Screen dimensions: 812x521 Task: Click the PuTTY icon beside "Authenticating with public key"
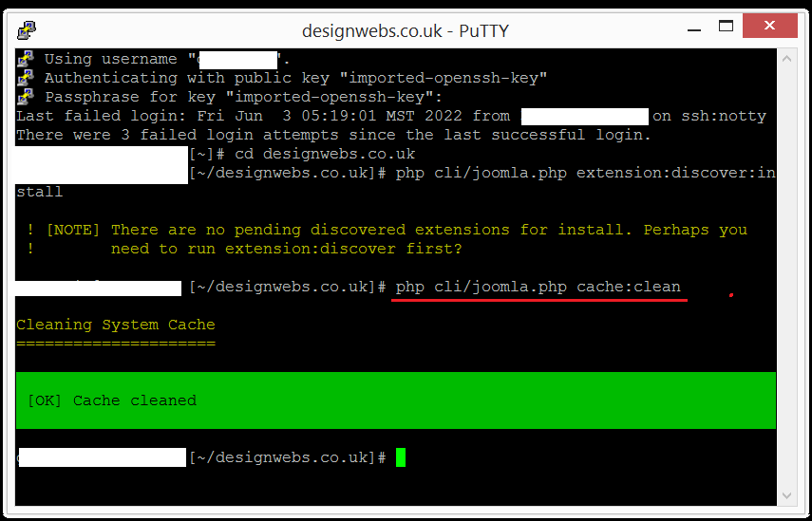(x=26, y=78)
